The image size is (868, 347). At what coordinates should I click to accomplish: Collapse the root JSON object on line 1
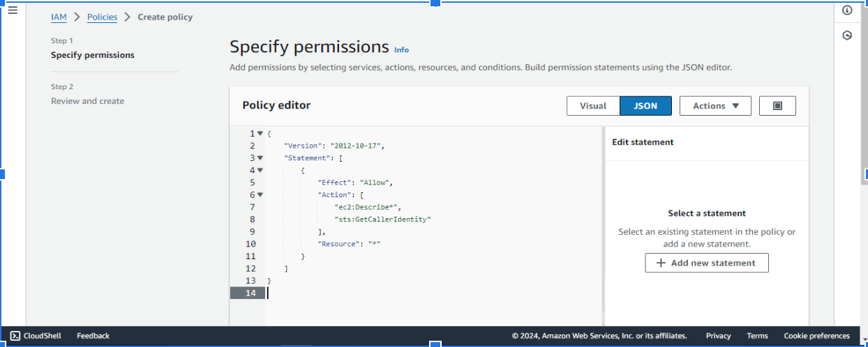click(260, 133)
